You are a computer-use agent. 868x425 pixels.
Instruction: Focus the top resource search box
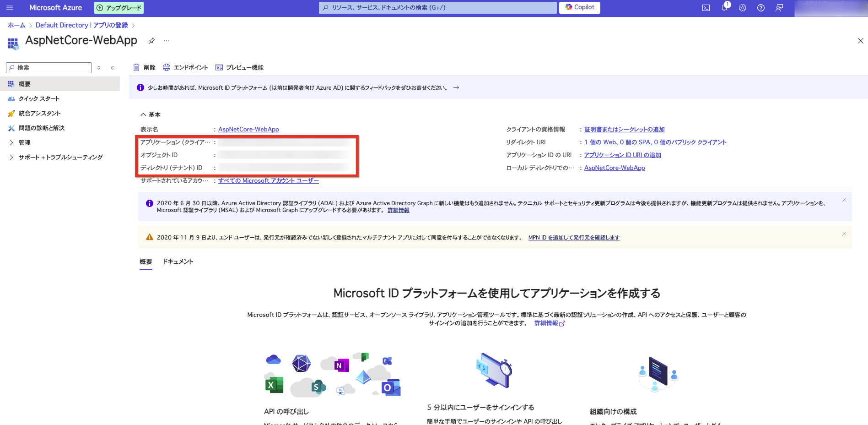click(x=438, y=8)
